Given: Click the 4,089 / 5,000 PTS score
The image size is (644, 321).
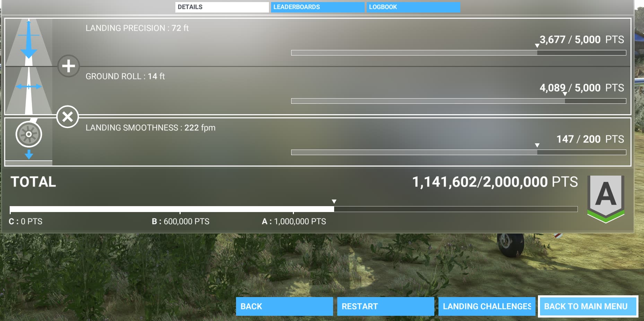Looking at the screenshot, I should [582, 88].
